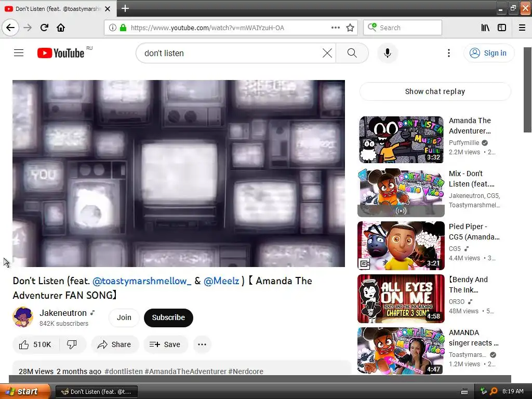The height and width of the screenshot is (399, 532).
Task: Search with voice microphone icon
Action: point(388,53)
